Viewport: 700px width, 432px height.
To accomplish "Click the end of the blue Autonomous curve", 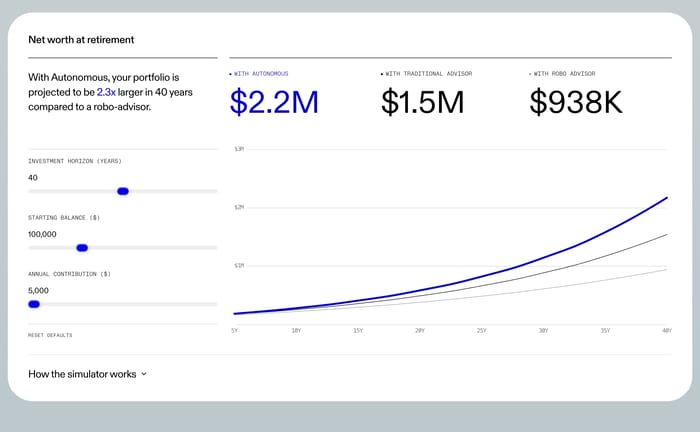I will [x=666, y=198].
